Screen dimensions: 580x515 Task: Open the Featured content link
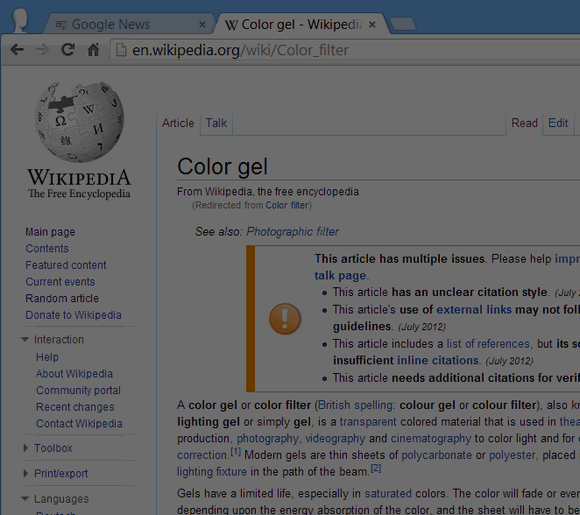tap(66, 265)
